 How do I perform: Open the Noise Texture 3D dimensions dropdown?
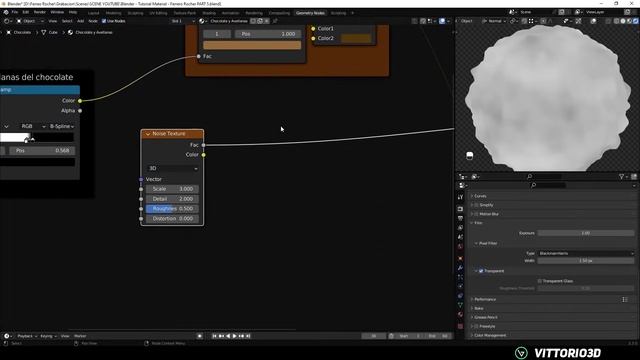pos(173,169)
